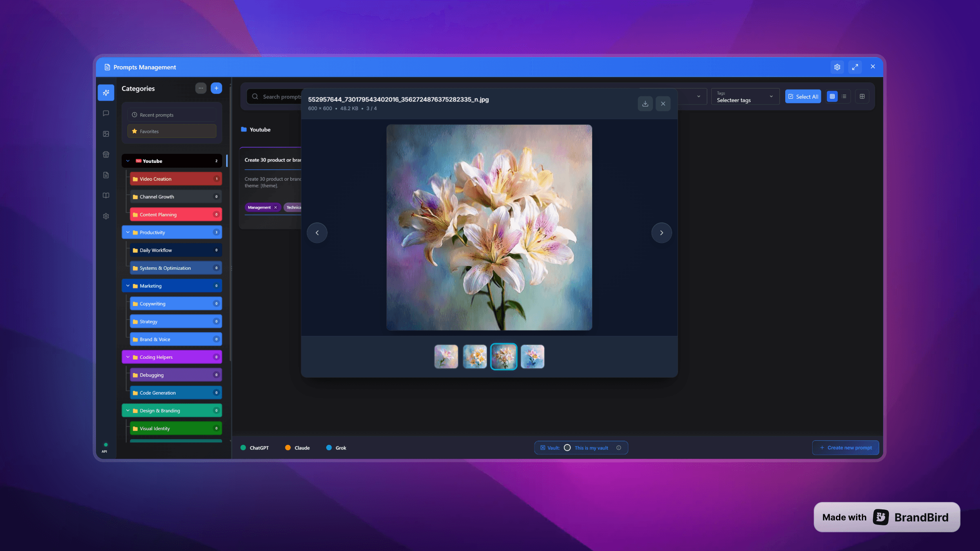980x551 pixels.
Task: Select the second flower thumbnail
Action: [x=475, y=356]
